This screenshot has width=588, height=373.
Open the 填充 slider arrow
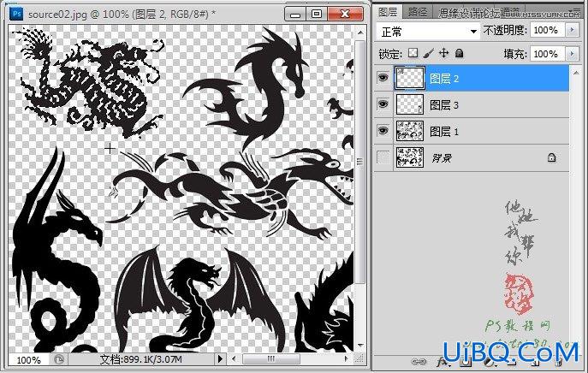click(x=572, y=54)
